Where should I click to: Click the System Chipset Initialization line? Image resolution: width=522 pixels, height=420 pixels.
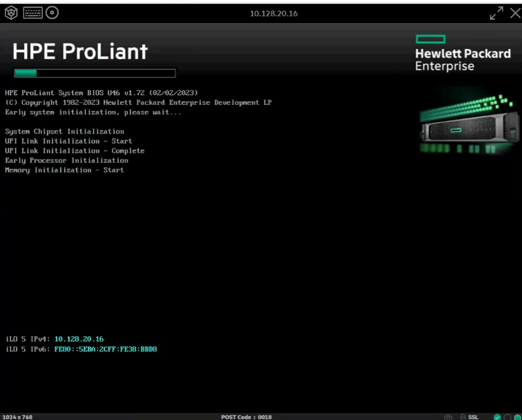click(64, 131)
